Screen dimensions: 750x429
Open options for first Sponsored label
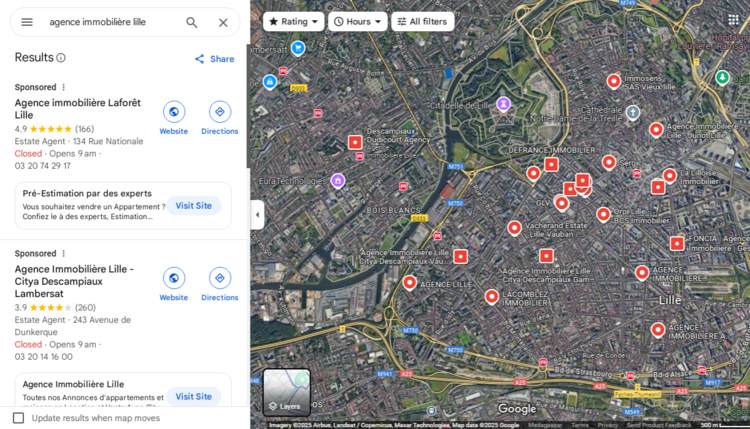point(64,87)
